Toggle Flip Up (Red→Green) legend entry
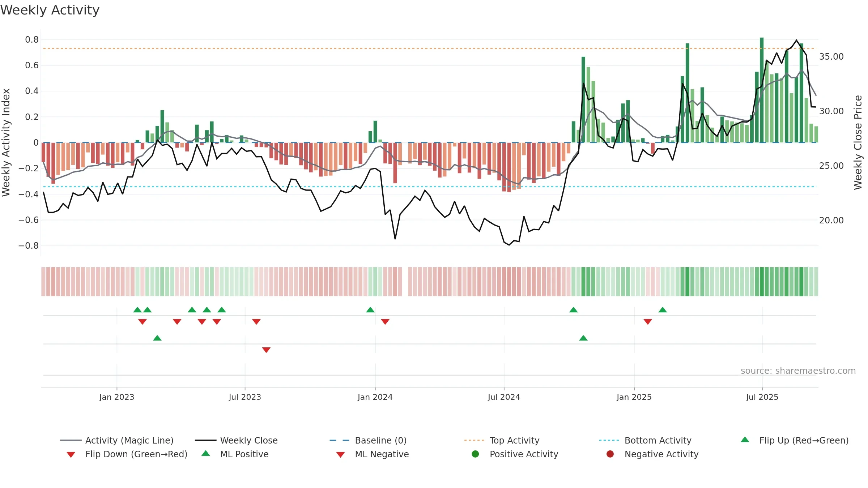Screen dimensions: 868x488 [x=795, y=440]
